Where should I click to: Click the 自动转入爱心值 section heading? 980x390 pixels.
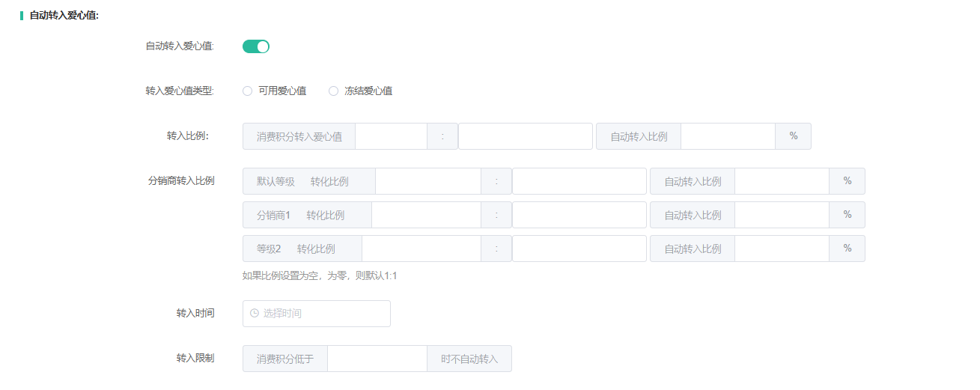pos(64,15)
